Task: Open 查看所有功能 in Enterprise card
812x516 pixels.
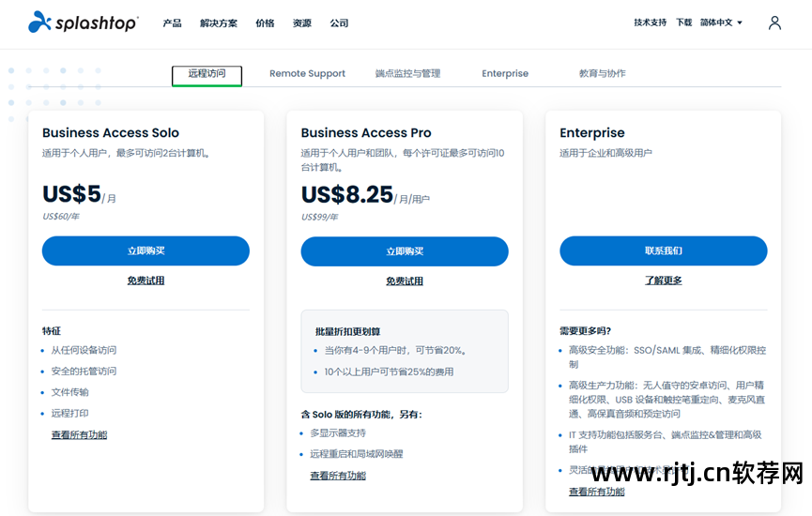Action: (597, 492)
